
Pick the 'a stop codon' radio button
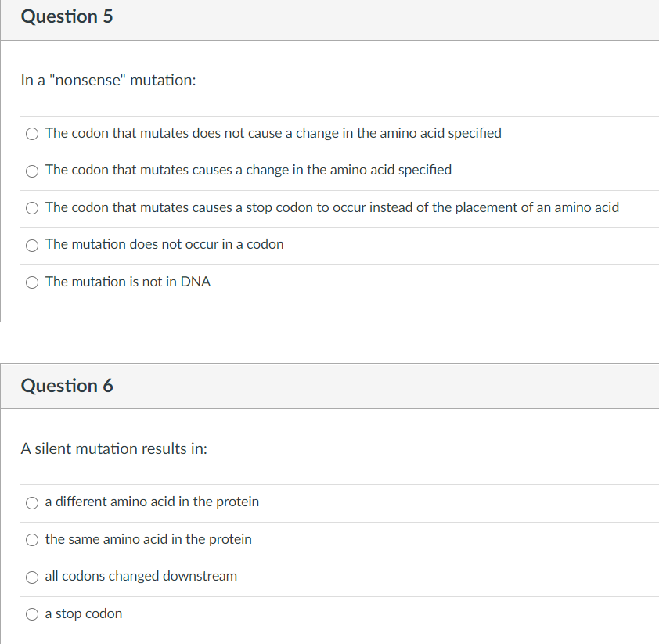(x=32, y=614)
